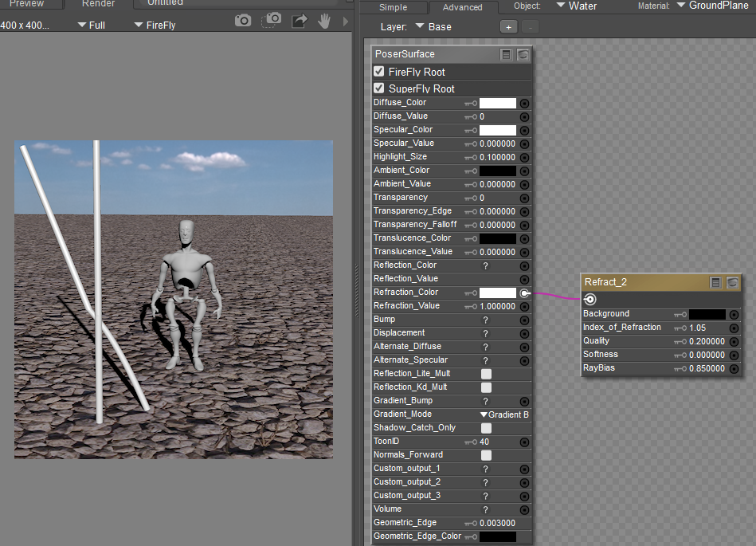Click the Refract_2 node input connector

coord(590,300)
